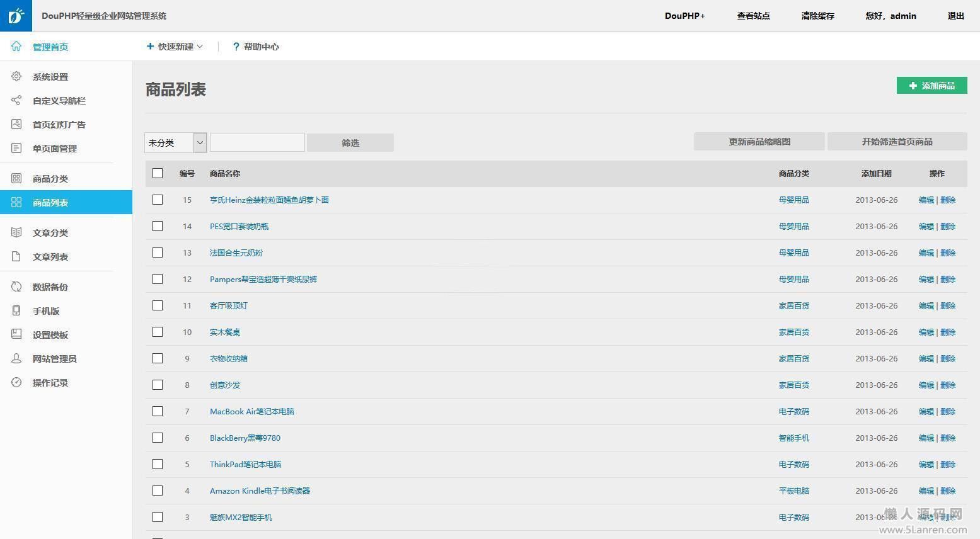The height and width of the screenshot is (539, 980).
Task: Click the page icon for 单页面管理
Action: click(16, 149)
